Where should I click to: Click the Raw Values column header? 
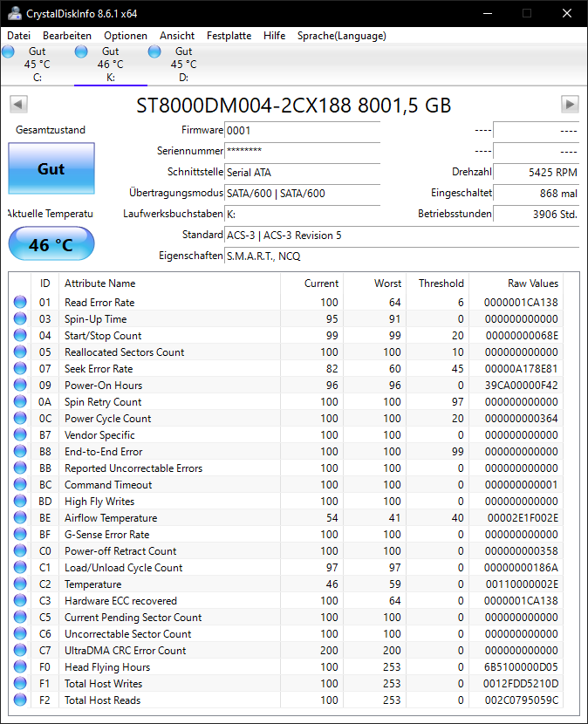click(x=516, y=283)
